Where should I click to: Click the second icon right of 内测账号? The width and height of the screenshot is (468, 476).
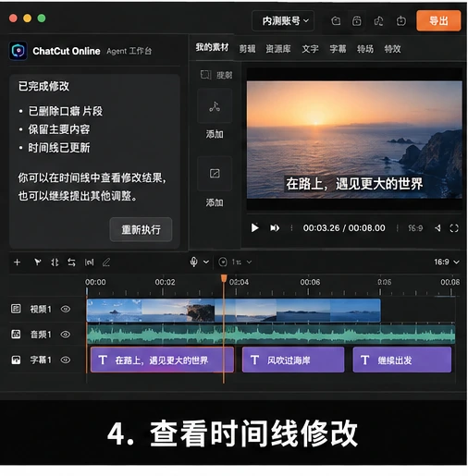(357, 21)
